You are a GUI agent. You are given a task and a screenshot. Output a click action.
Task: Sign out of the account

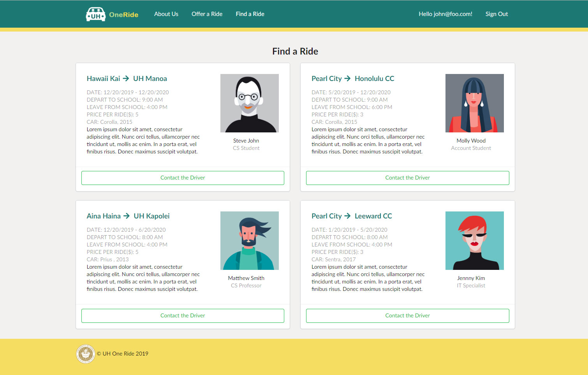(x=496, y=14)
